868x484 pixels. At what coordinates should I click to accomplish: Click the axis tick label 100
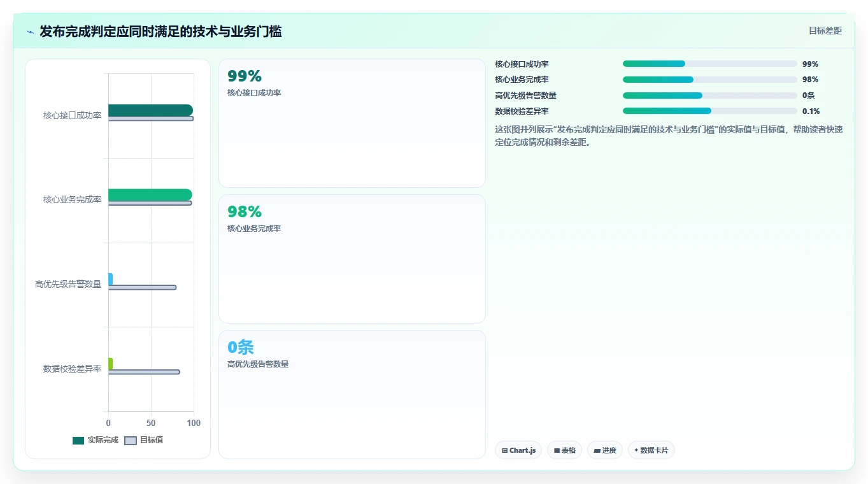tap(194, 423)
